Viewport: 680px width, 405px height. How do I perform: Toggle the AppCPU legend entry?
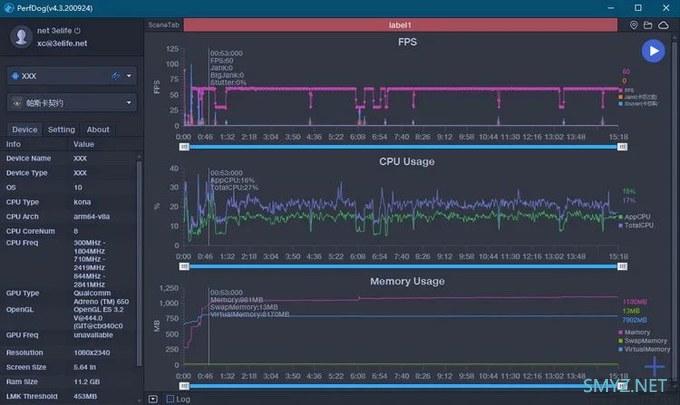coord(634,216)
